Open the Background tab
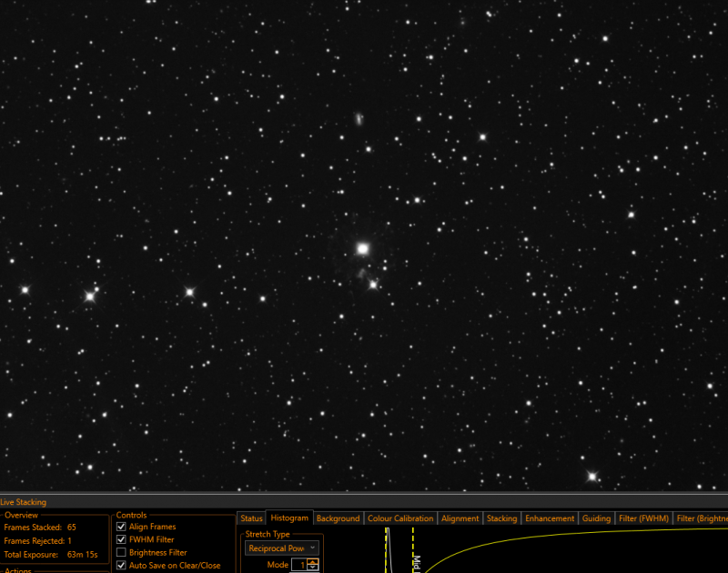The image size is (728, 573). point(338,518)
